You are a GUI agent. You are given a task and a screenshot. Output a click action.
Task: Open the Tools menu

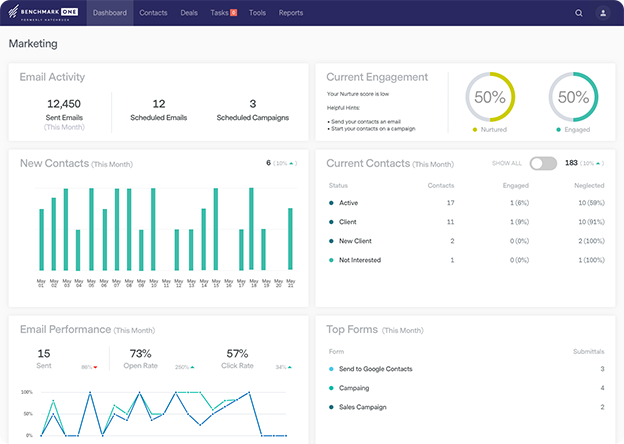pos(257,13)
